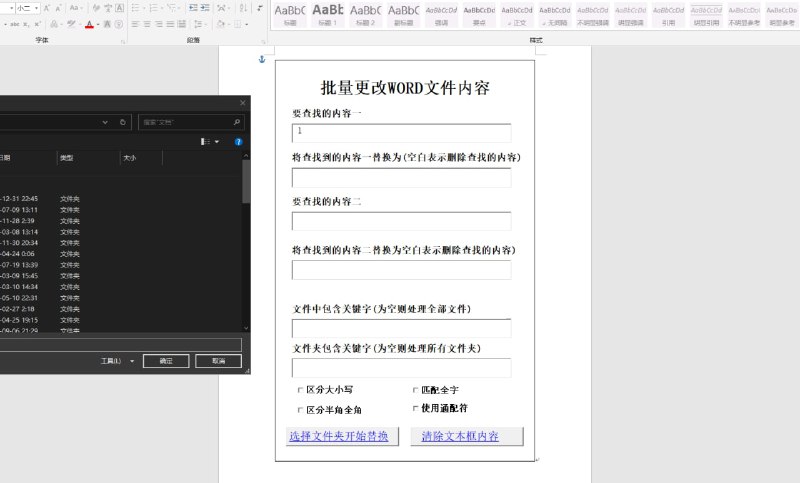The image size is (800, 483).
Task: Click 文件中包含关键字 input box
Action: coord(402,328)
